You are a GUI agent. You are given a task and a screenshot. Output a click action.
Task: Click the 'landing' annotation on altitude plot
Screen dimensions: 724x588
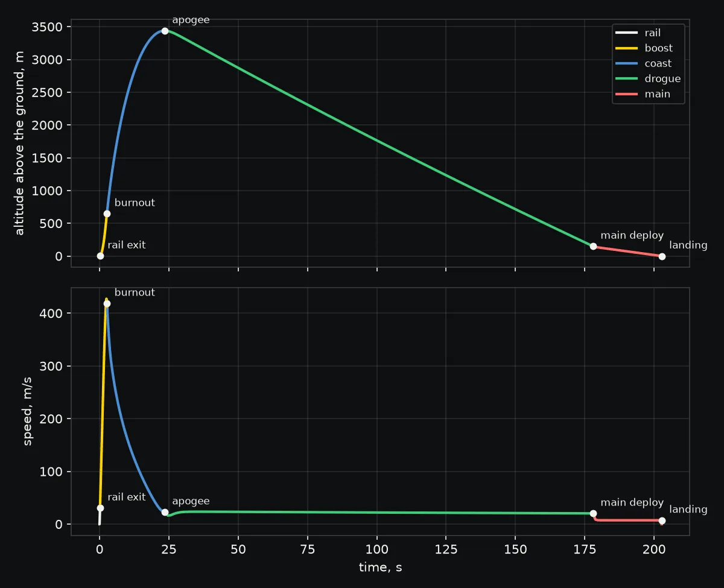click(688, 245)
